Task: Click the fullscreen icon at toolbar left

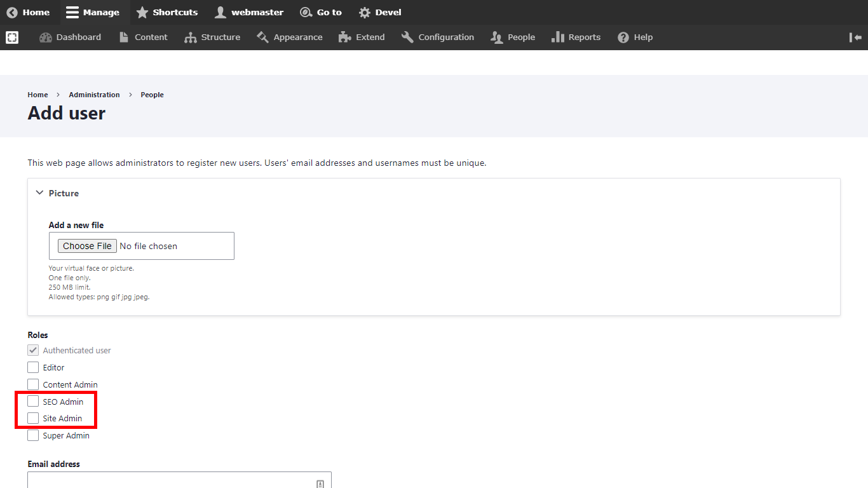Action: (x=12, y=37)
